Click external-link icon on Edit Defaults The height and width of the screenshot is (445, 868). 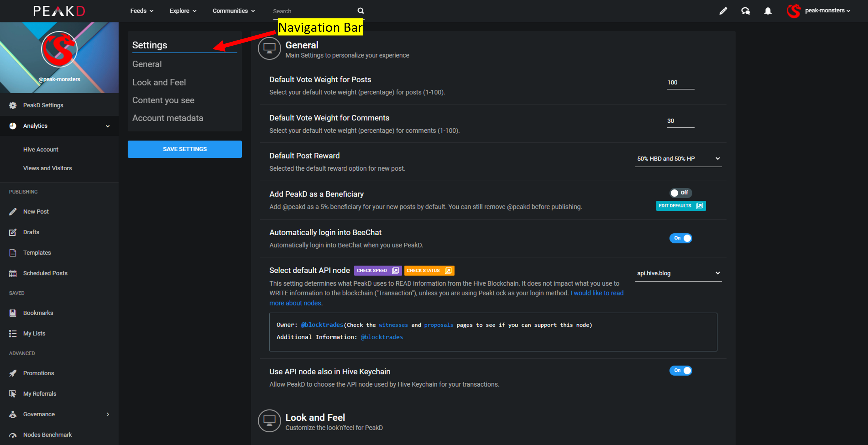699,206
